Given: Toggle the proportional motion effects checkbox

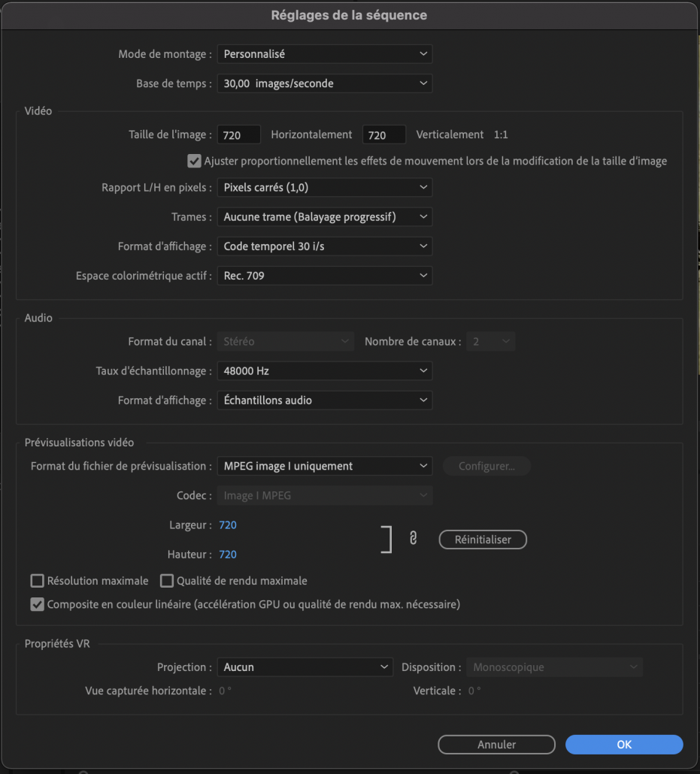Looking at the screenshot, I should tap(194, 161).
